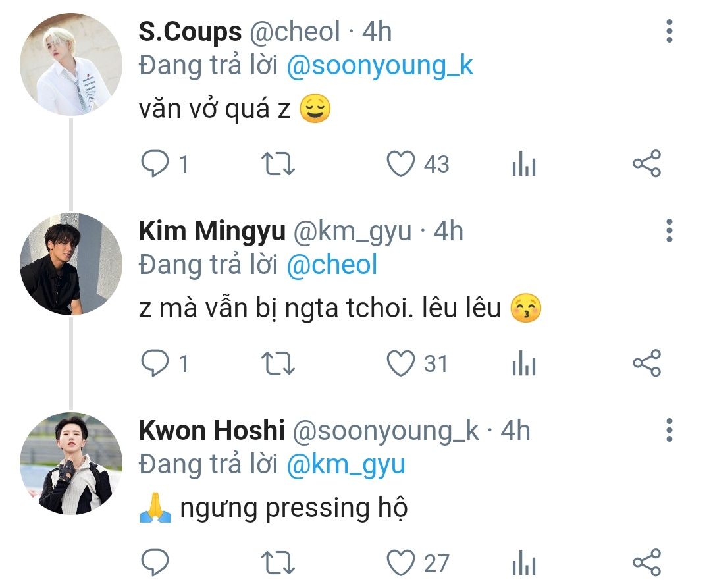This screenshot has height=588, width=711.
Task: Open more options on S.Coups's tweet
Action: pos(670,32)
